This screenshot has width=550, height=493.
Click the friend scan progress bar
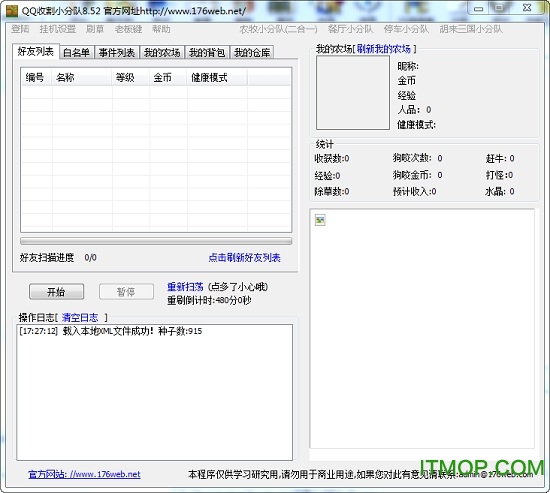pyautogui.click(x=156, y=241)
